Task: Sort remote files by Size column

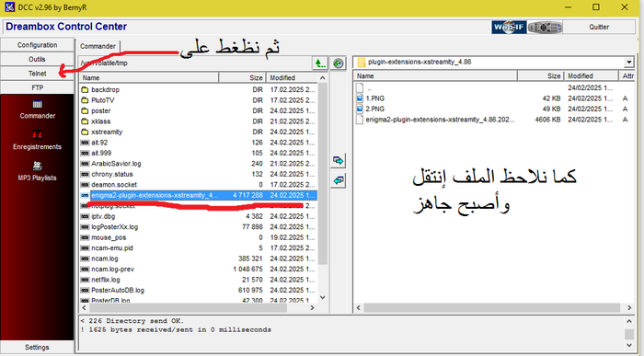Action: point(242,77)
